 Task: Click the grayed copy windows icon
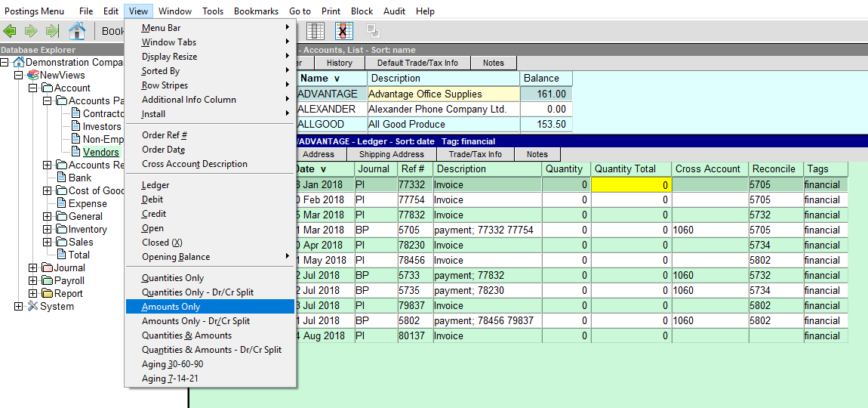[373, 31]
